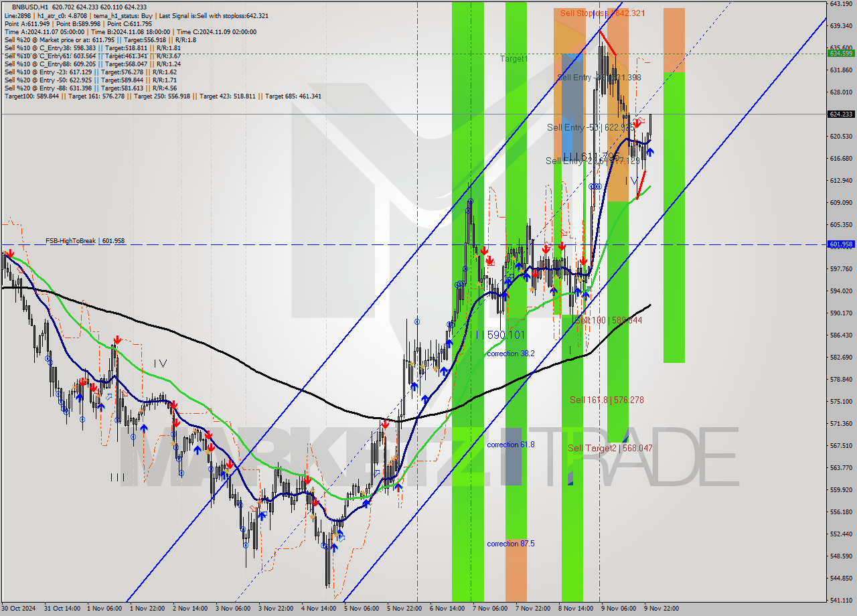Click the correction 61.8 label

tap(511, 445)
